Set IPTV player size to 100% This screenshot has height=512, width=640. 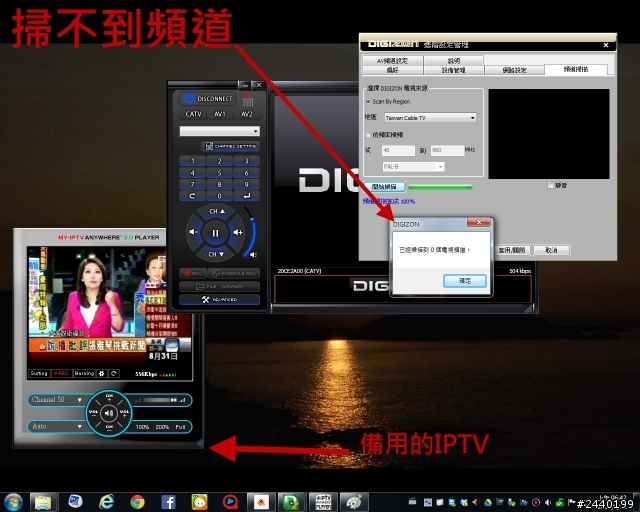point(142,427)
